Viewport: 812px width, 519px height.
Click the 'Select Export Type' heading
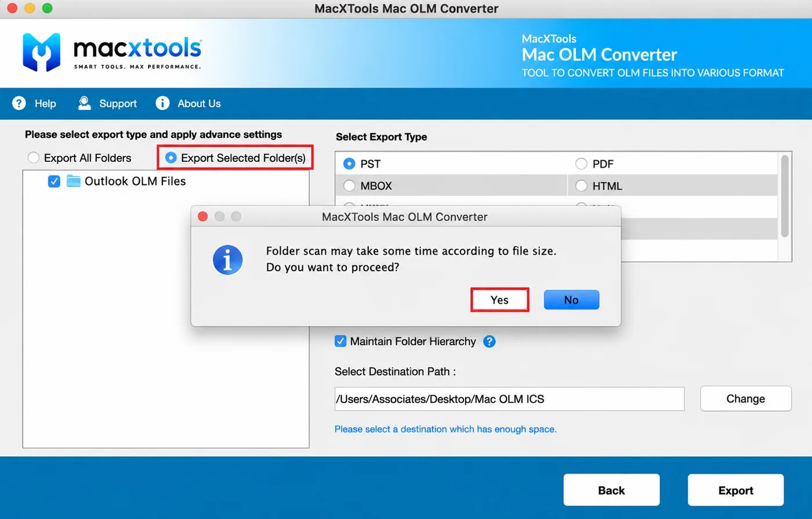coord(381,137)
